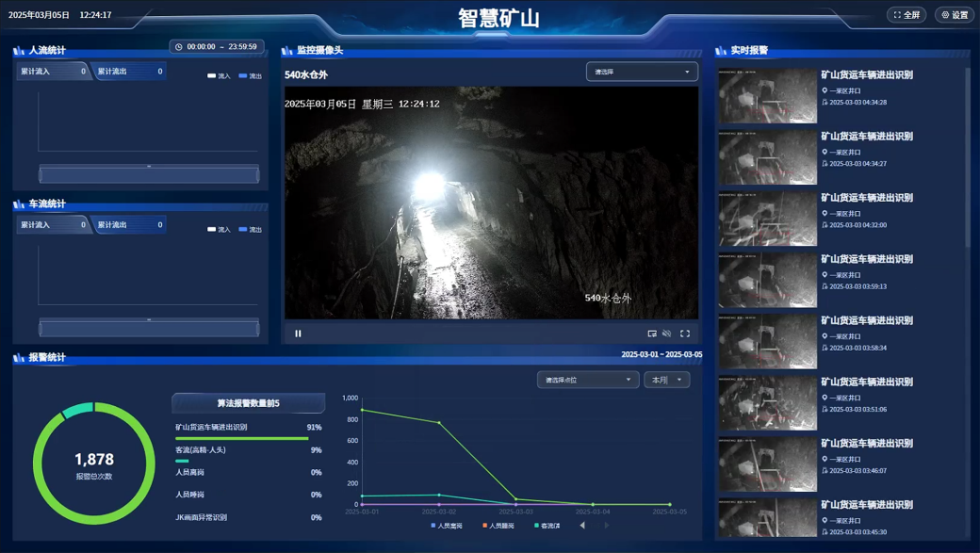The width and height of the screenshot is (980, 553).
Task: Click the clock icon in the time range box
Action: point(179,46)
